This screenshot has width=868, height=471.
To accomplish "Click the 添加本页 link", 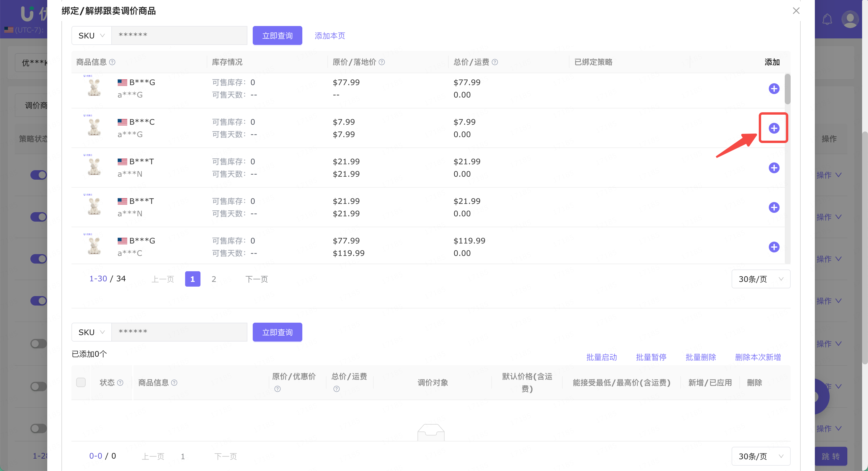I will (329, 36).
